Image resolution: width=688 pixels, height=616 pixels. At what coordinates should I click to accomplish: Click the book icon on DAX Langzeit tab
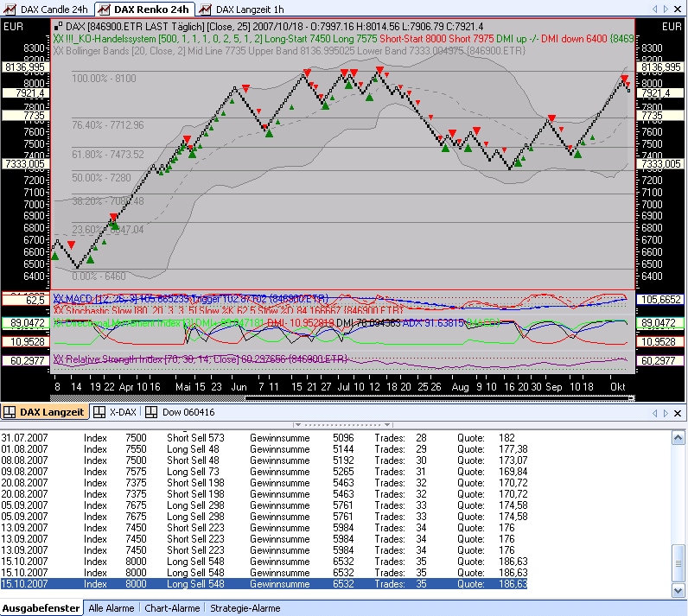pyautogui.click(x=10, y=412)
